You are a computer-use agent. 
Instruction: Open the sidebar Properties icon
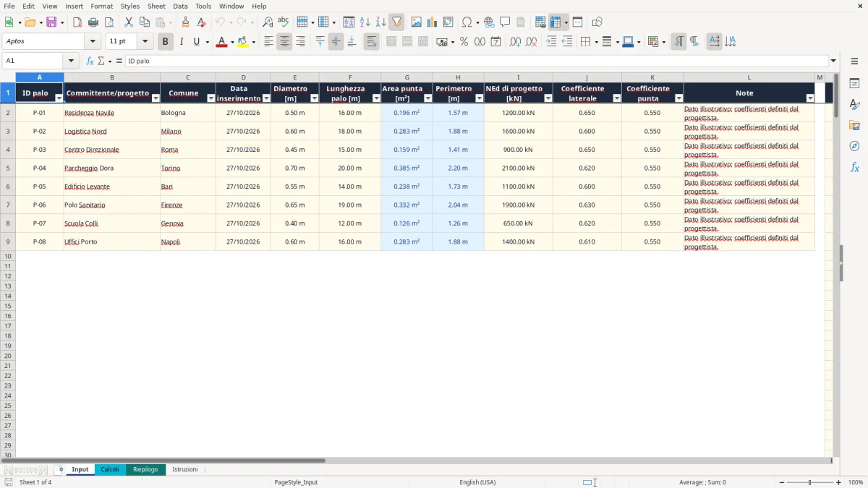coord(854,84)
